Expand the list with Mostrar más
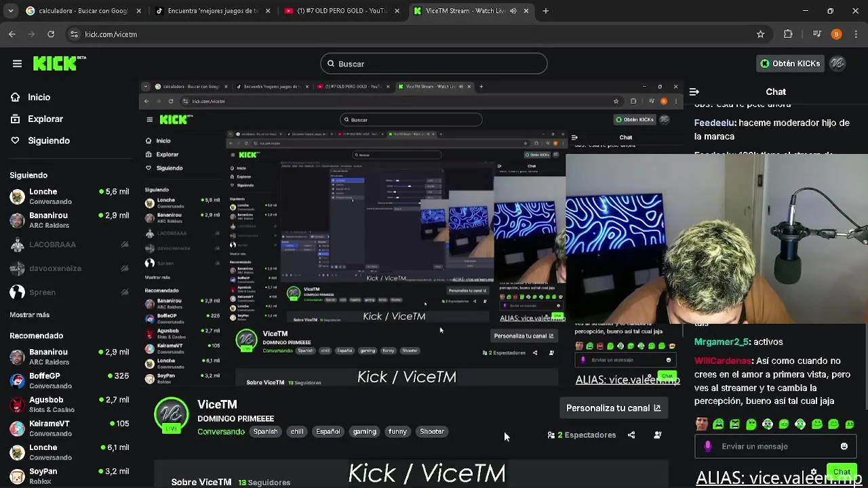868x488 pixels. tap(29, 314)
